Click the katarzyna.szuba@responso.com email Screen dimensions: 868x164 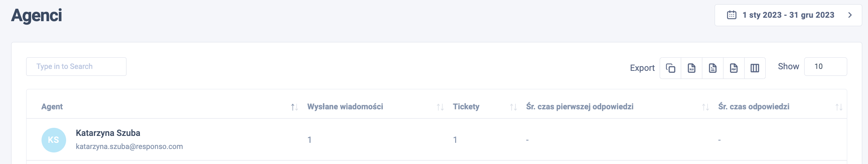tap(129, 147)
